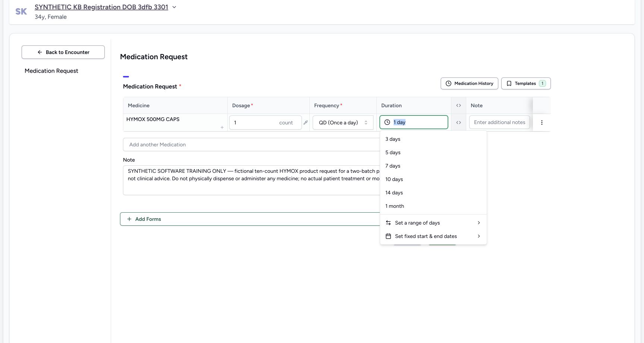Open Set fixed start & end dates submenu
This screenshot has height=343, width=644.
[x=433, y=236]
